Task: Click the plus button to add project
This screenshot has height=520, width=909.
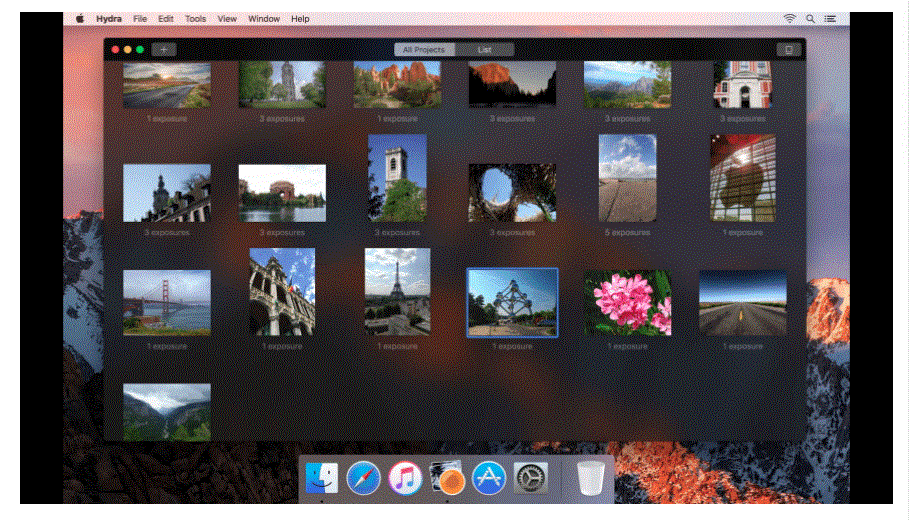Action: [x=164, y=50]
